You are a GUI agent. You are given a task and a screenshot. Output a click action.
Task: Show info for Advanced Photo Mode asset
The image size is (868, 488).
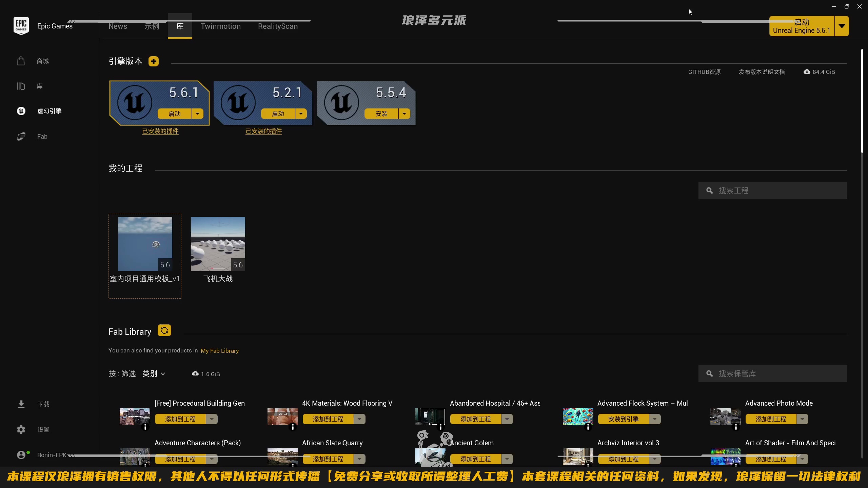tap(736, 427)
